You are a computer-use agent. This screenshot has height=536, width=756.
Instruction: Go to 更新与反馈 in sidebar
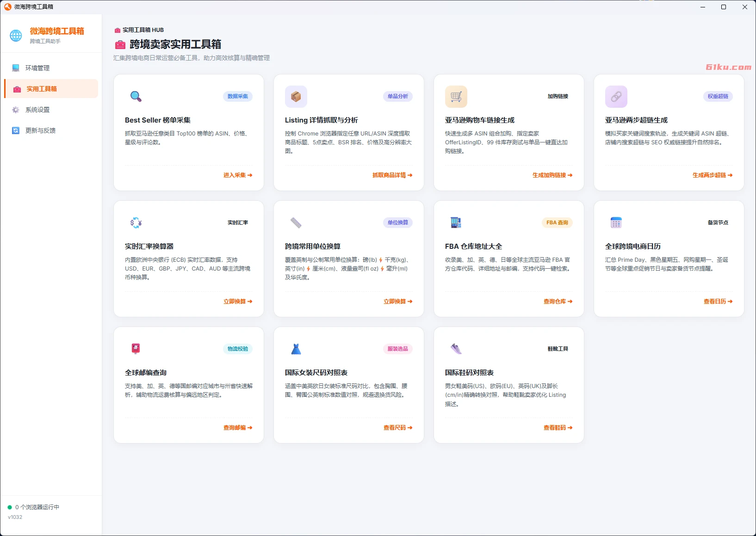51,131
